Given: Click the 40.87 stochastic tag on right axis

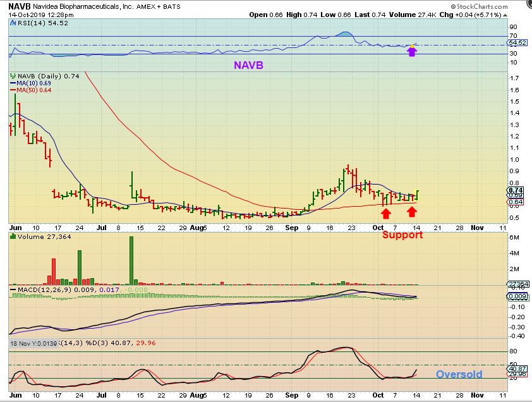Looking at the screenshot, I should click(x=517, y=368).
